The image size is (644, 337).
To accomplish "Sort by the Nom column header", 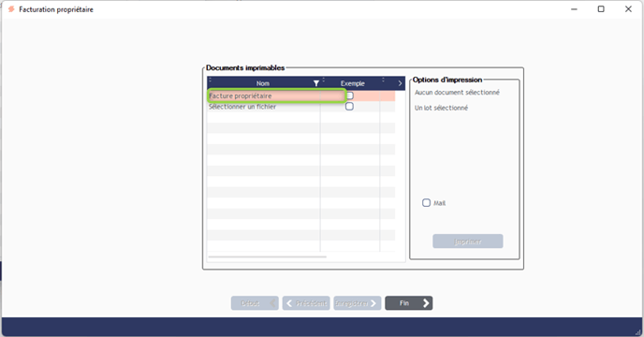I will pyautogui.click(x=263, y=83).
